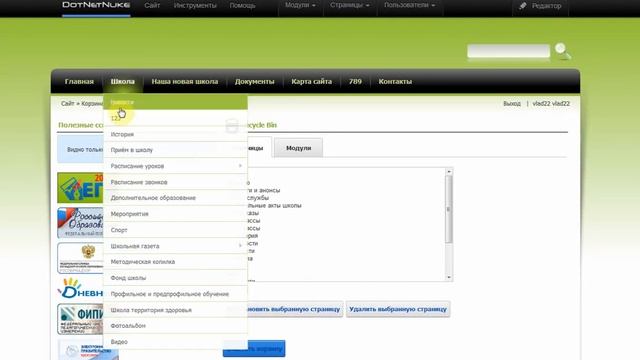Image resolution: width=640 pixels, height=360 pixels.
Task: Click the Редактор pencil button
Action: click(x=540, y=6)
